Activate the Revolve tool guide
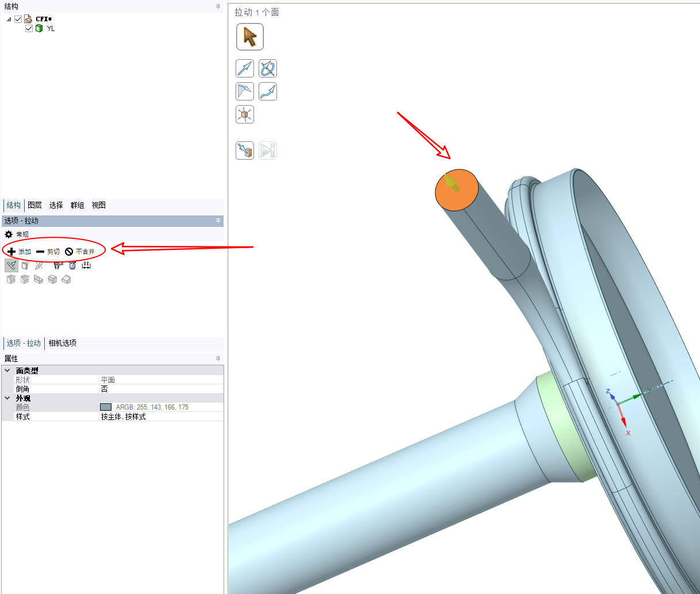Image resolution: width=700 pixels, height=594 pixels. click(x=268, y=68)
